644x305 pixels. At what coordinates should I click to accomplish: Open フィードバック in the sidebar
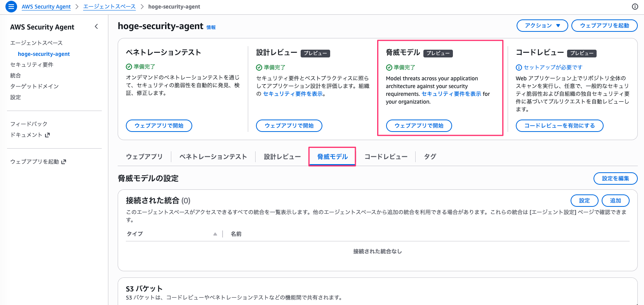(x=29, y=124)
